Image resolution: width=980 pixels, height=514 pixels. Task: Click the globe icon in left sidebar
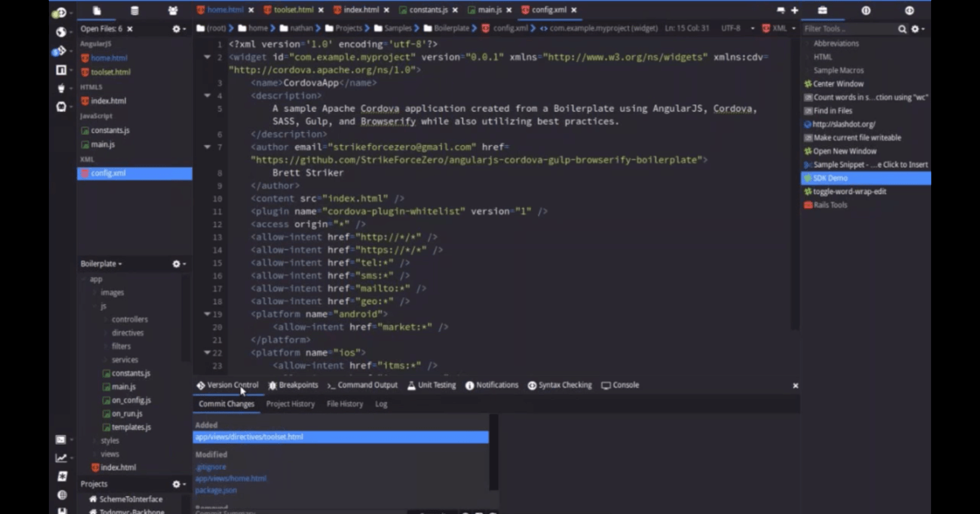tap(60, 32)
